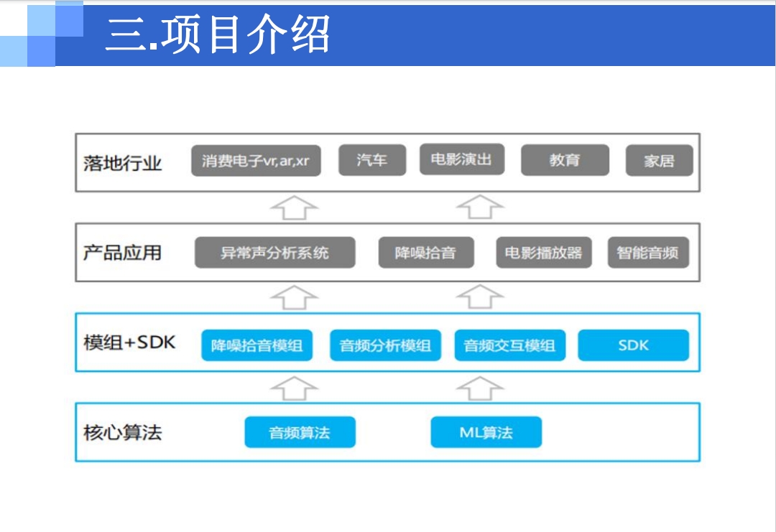The height and width of the screenshot is (532, 776).
Task: Click the 消费电子vr,ar,xr box
Action: click(256, 161)
